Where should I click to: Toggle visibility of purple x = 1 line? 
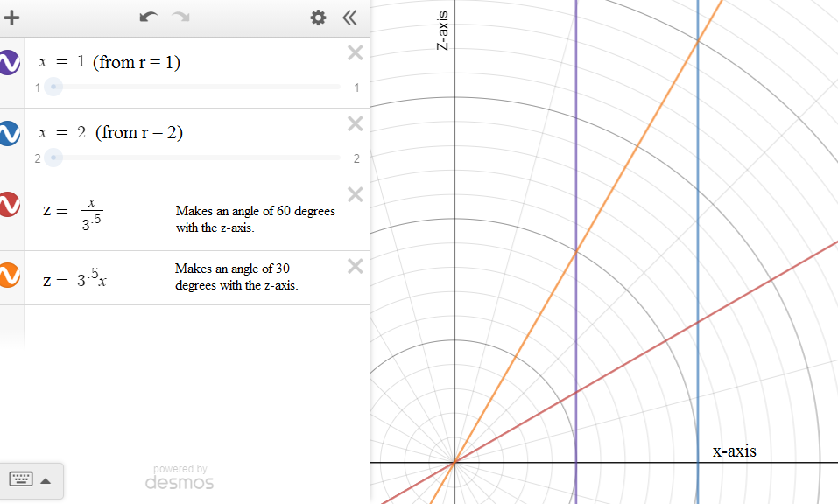pos(9,63)
